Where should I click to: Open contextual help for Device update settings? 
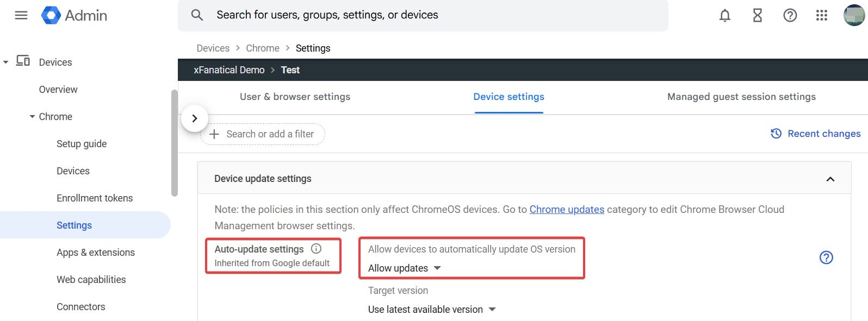coord(827,257)
